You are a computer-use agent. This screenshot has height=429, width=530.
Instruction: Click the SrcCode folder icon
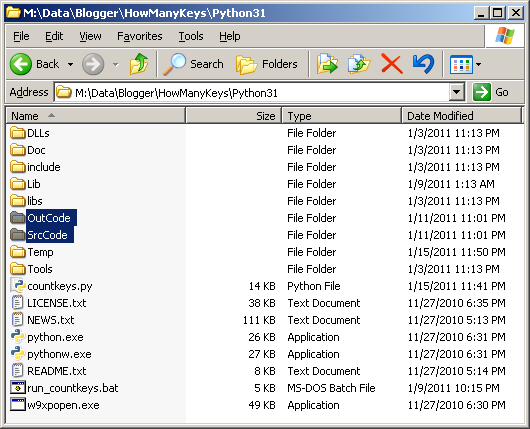pos(18,235)
